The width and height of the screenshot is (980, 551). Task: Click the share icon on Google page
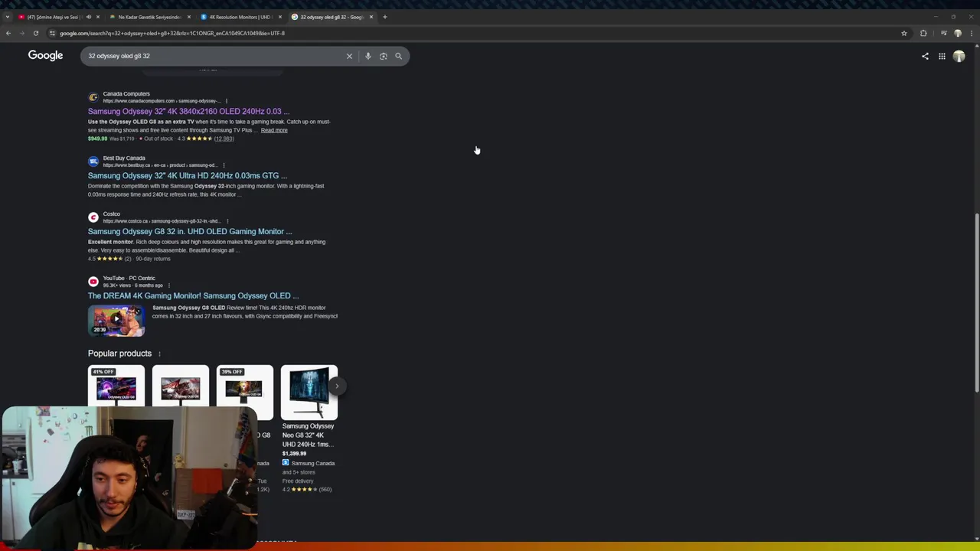coord(925,56)
